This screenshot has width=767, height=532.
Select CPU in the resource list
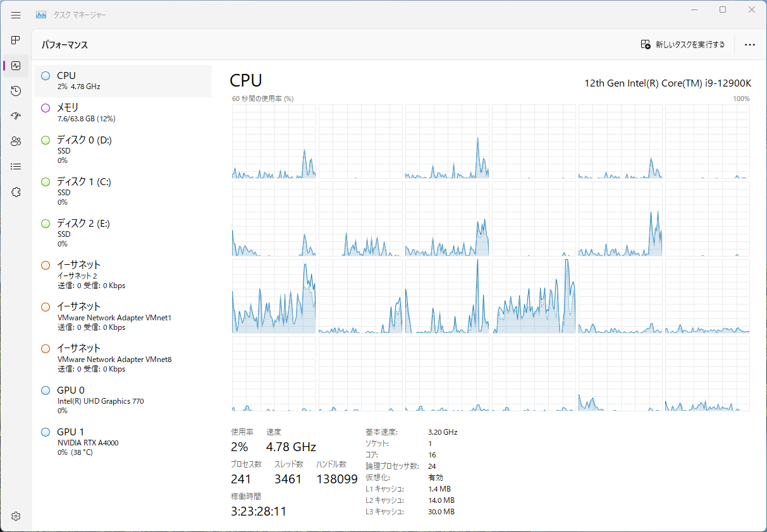pyautogui.click(x=123, y=81)
